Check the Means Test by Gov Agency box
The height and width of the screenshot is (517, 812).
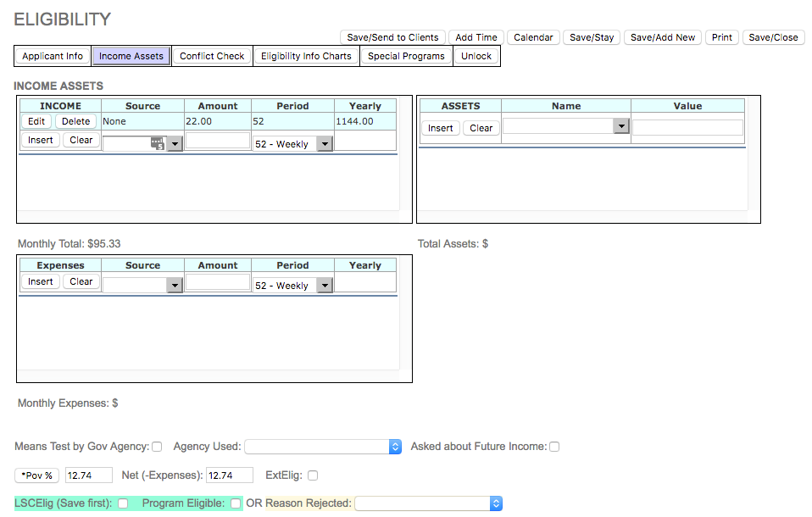[x=157, y=447]
